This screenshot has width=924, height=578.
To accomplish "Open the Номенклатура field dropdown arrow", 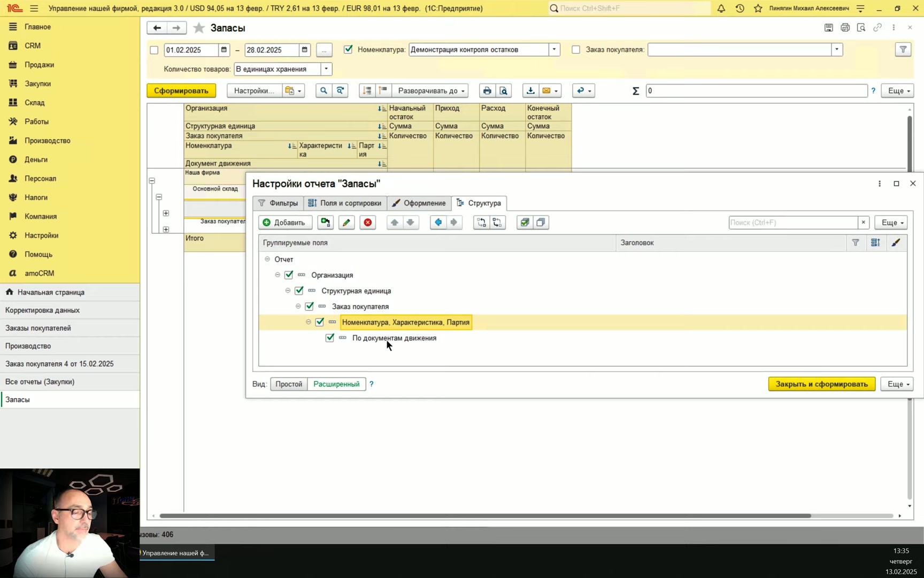I will [x=554, y=50].
